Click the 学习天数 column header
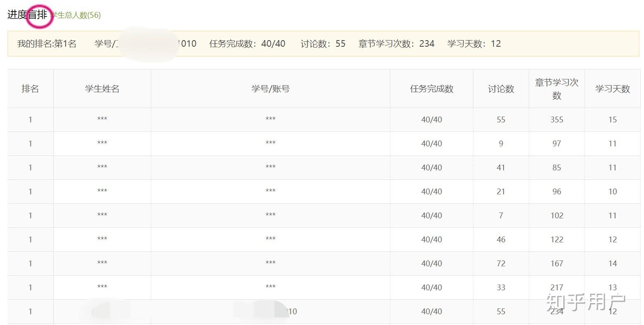Image resolution: width=644 pixels, height=325 pixels. point(612,88)
